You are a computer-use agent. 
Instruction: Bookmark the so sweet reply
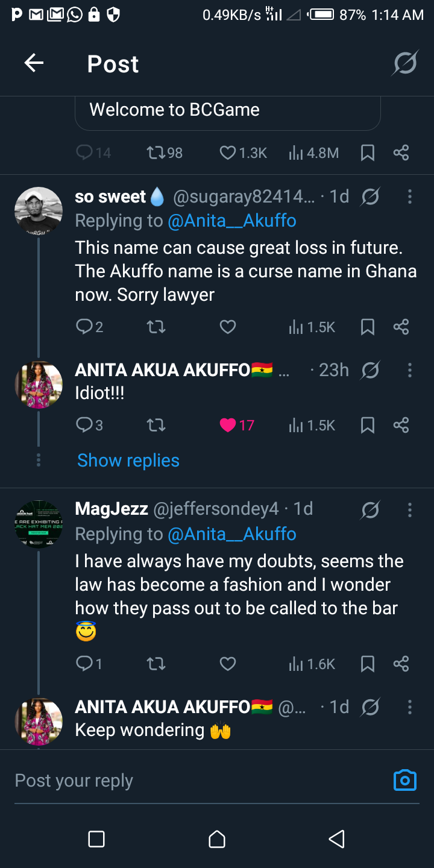coord(368,327)
